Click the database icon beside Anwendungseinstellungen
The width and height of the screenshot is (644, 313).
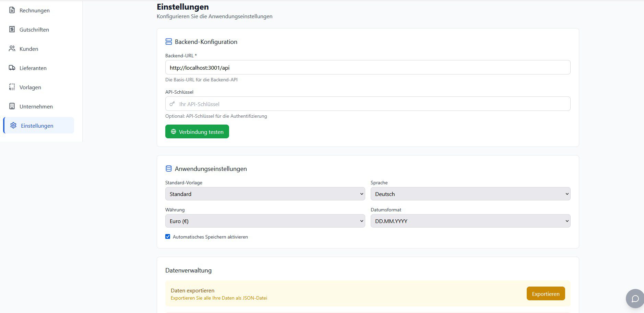(169, 169)
